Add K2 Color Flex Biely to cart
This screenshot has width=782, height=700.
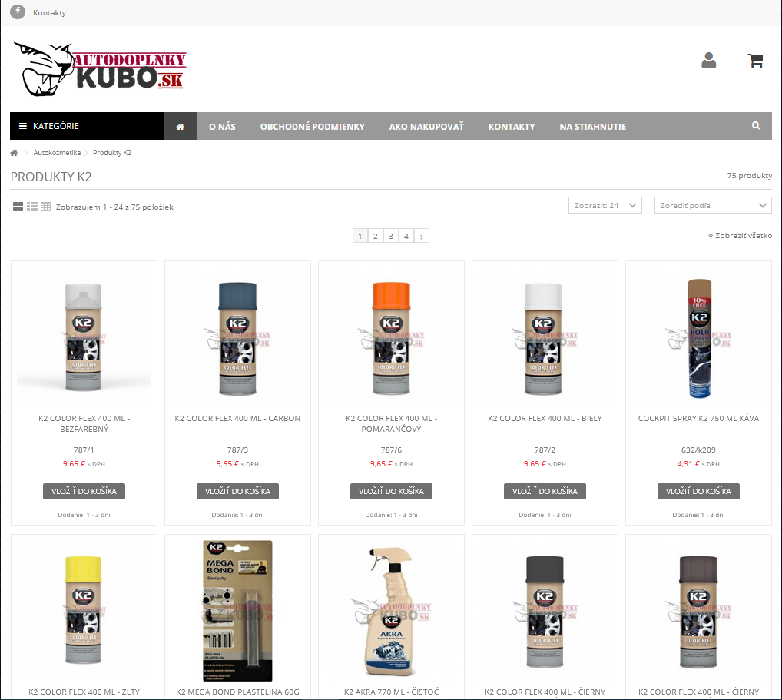[x=545, y=492]
